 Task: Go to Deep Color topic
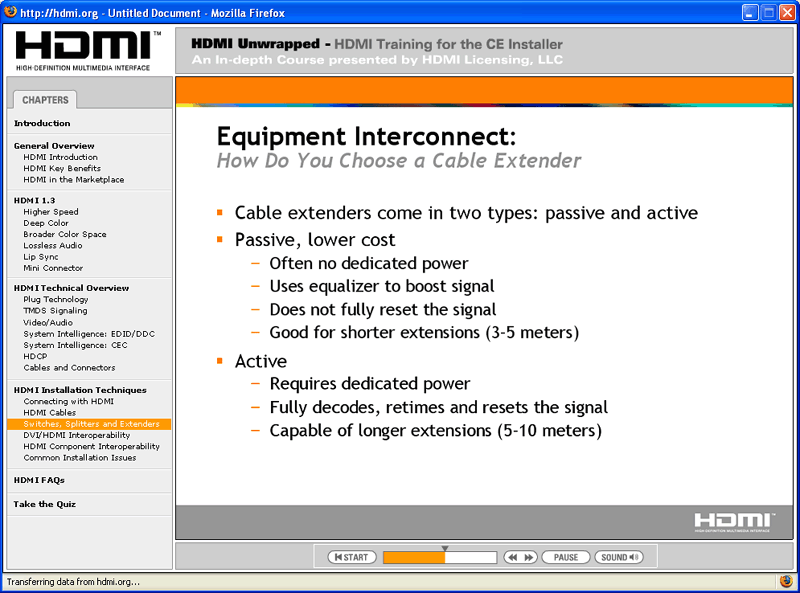point(46,223)
